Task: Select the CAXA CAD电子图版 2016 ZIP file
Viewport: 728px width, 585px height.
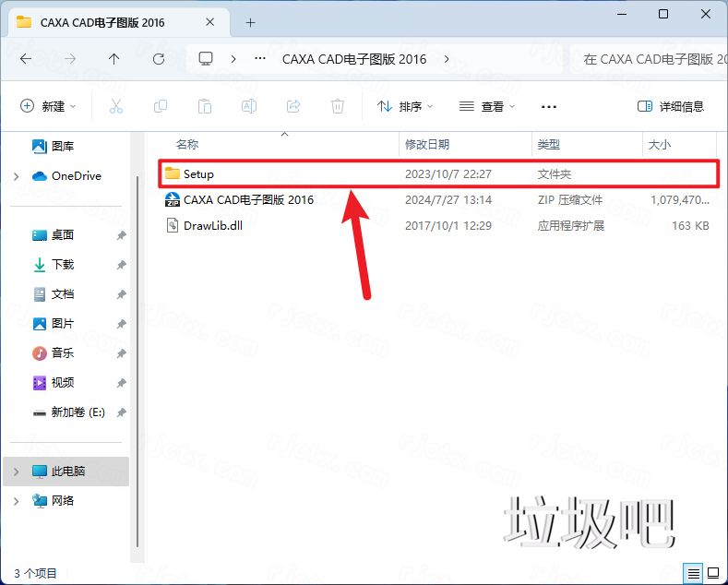Action: click(439, 199)
